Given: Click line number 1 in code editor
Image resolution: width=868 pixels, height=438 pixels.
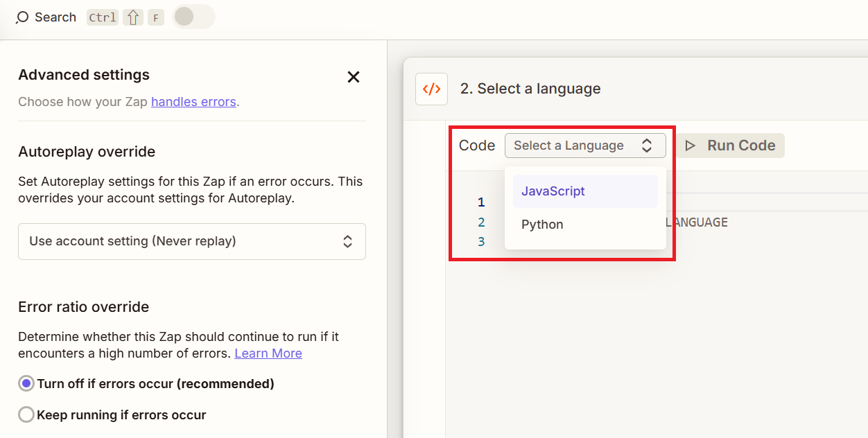Looking at the screenshot, I should pyautogui.click(x=481, y=202).
